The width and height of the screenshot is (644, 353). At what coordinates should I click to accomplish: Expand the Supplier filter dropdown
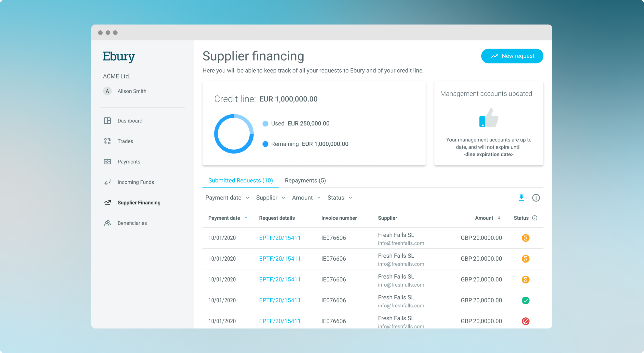tap(270, 198)
